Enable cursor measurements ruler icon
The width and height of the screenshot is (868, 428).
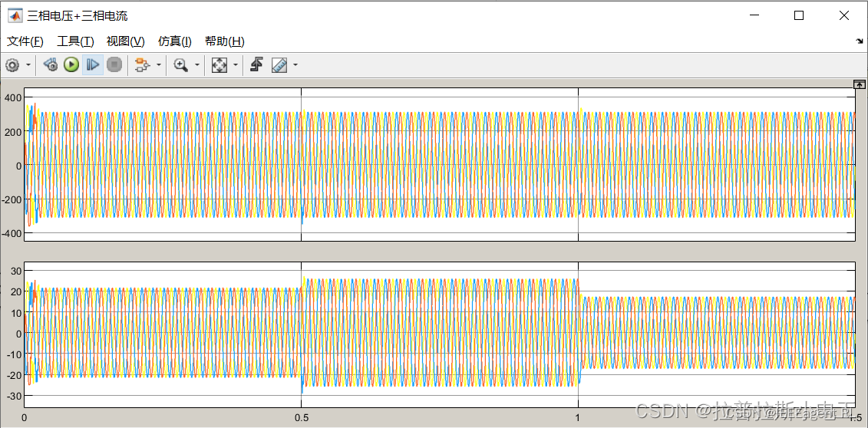tap(279, 65)
